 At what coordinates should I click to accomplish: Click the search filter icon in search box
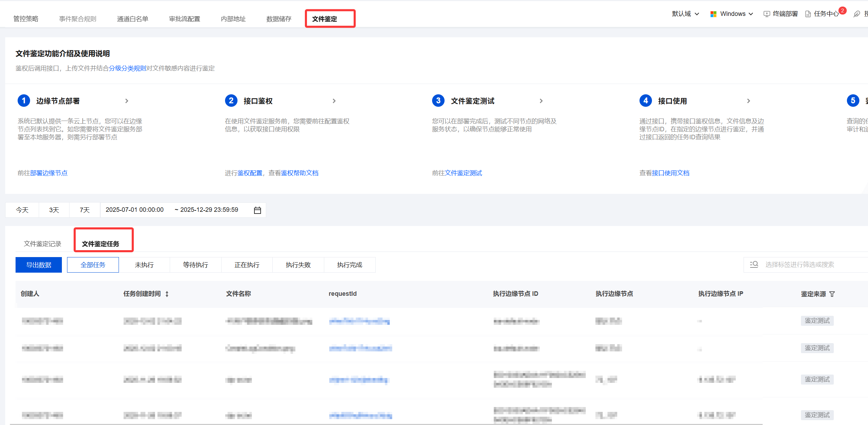click(754, 264)
